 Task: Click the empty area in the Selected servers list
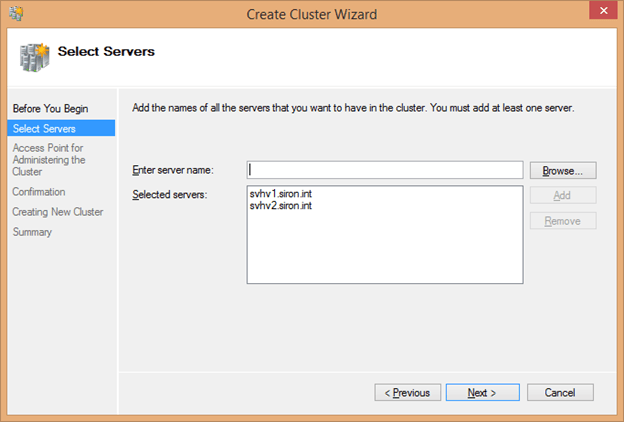[385, 250]
